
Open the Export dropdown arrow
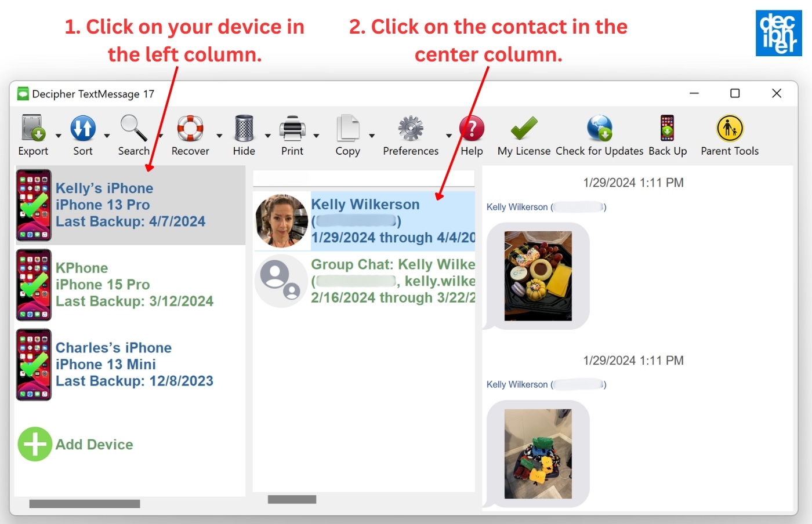pyautogui.click(x=57, y=136)
